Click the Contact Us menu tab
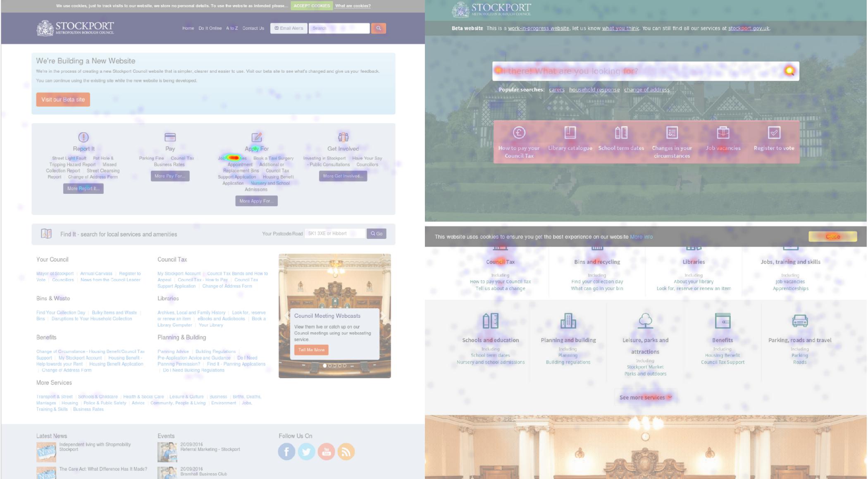 click(253, 28)
